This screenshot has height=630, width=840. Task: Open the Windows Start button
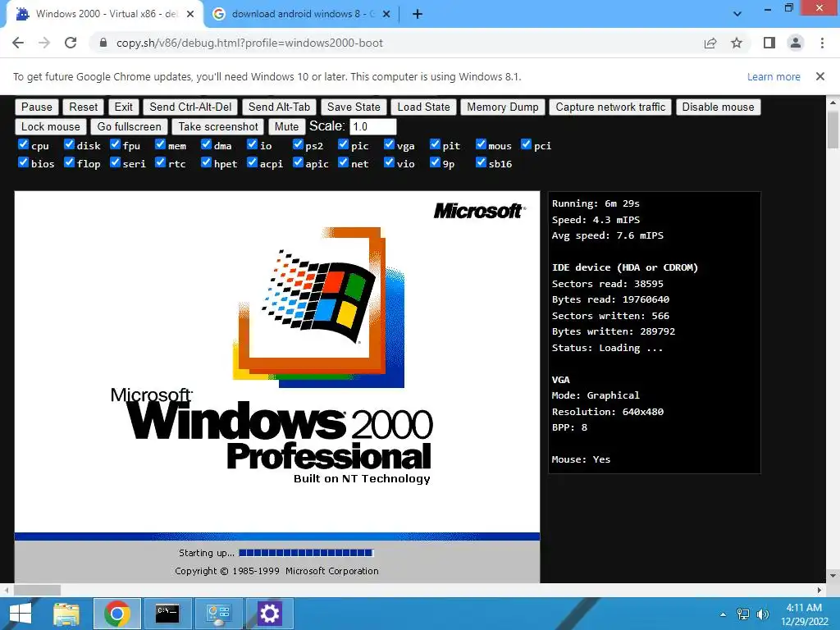[x=21, y=614]
